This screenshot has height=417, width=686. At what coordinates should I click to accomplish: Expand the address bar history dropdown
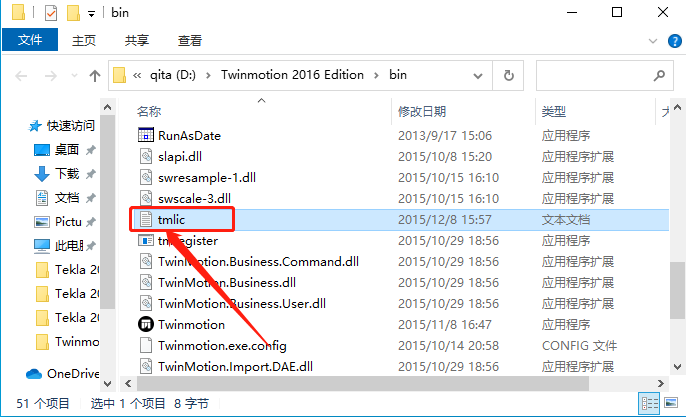point(478,76)
